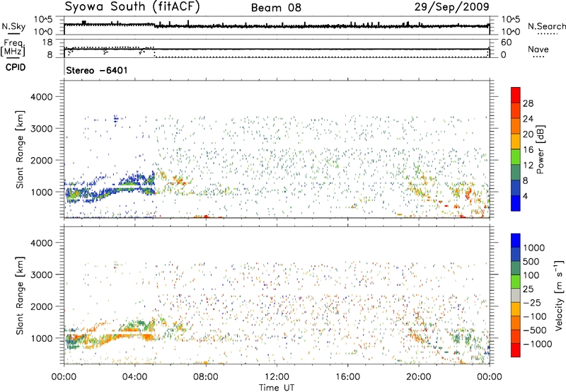Select light green Power segment between 12 and 16
566x392 pixels.
tap(516, 157)
